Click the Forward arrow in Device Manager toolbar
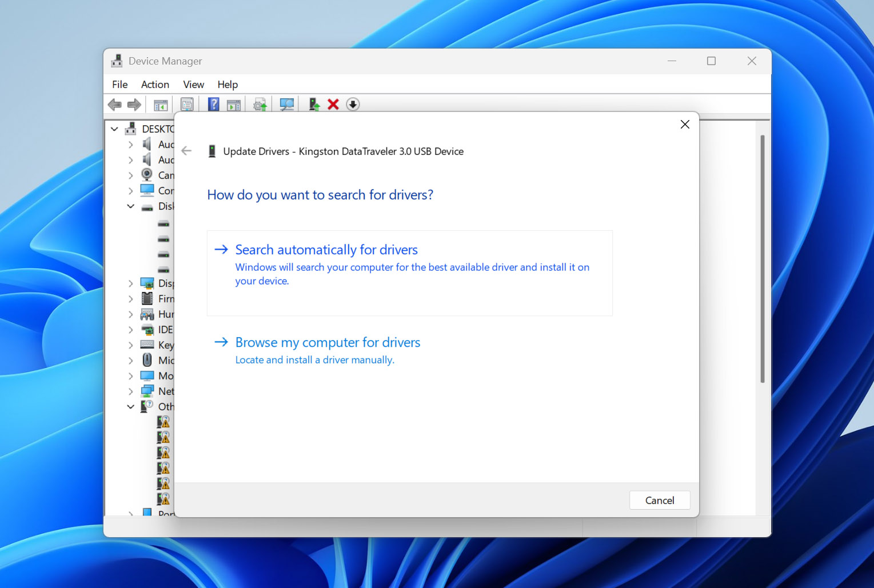Viewport: 874px width, 588px height. (134, 105)
